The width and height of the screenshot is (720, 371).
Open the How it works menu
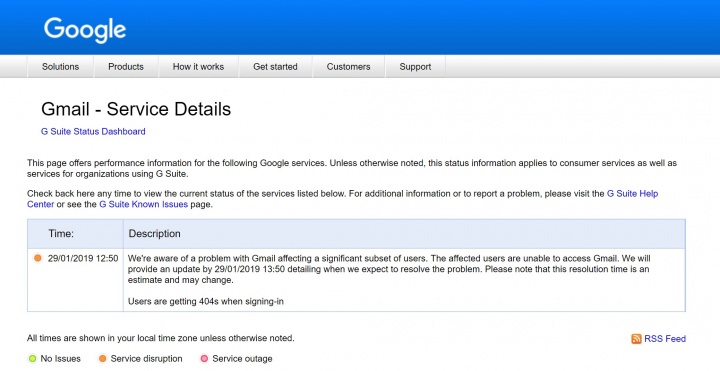pyautogui.click(x=198, y=67)
